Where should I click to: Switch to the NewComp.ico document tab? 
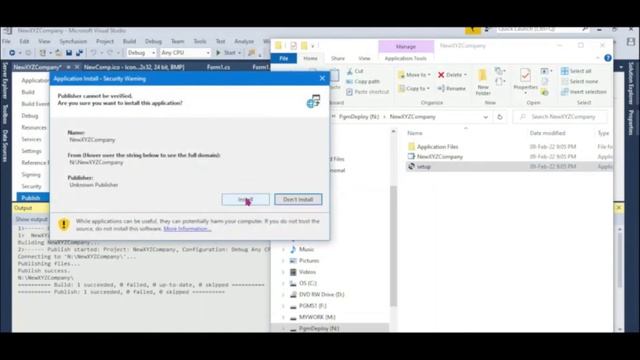[x=134, y=67]
